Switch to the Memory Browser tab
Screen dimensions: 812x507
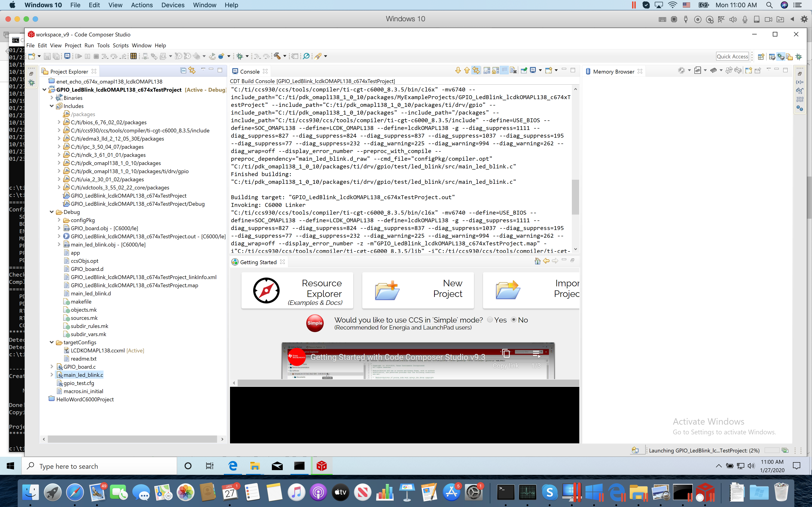(x=613, y=72)
